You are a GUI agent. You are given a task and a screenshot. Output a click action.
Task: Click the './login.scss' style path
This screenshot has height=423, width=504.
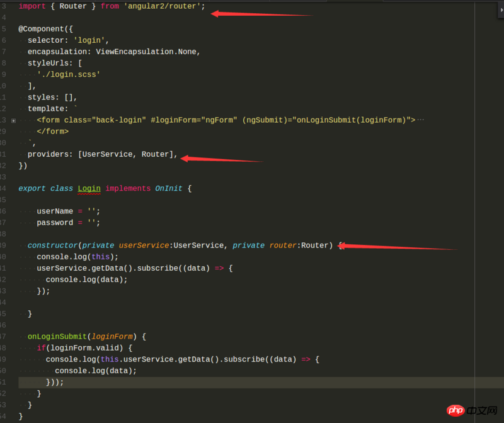(69, 74)
